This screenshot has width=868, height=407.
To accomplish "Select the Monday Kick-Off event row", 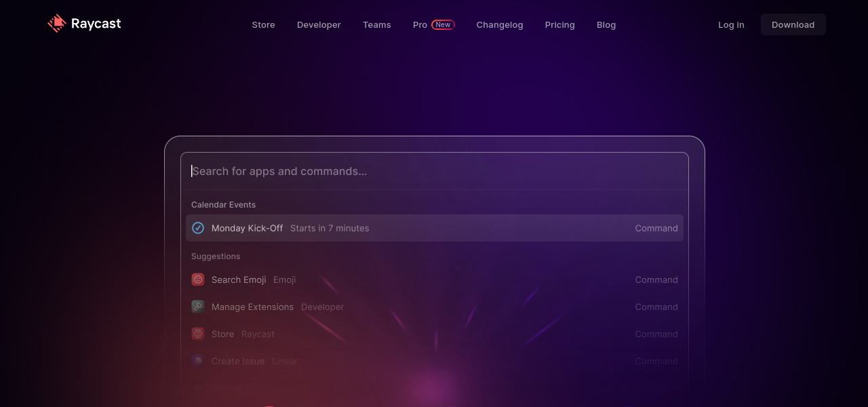I will tap(434, 228).
